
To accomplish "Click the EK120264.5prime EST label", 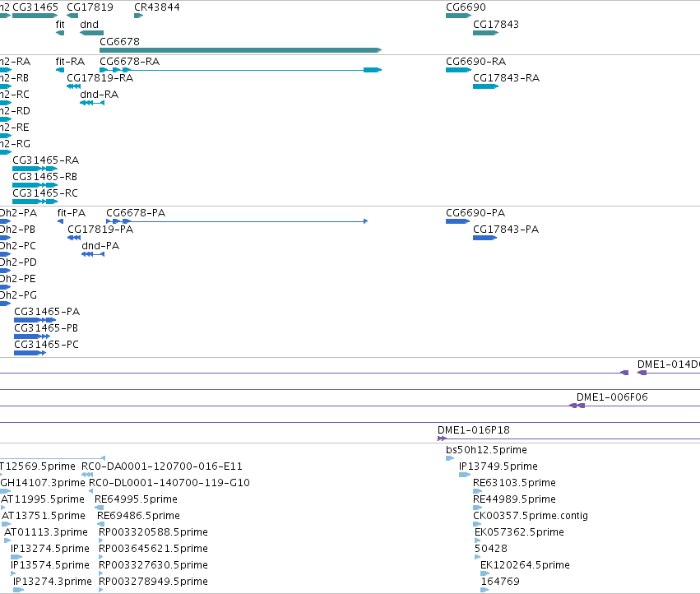I will 525,565.
